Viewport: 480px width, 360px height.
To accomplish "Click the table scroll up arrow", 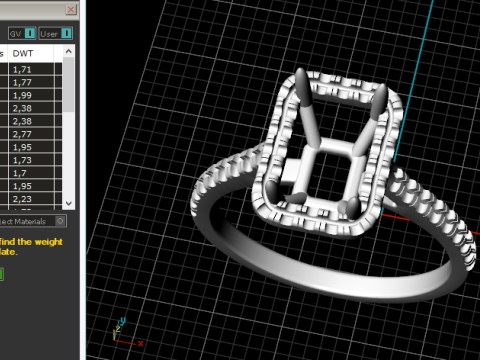I will coord(69,51).
